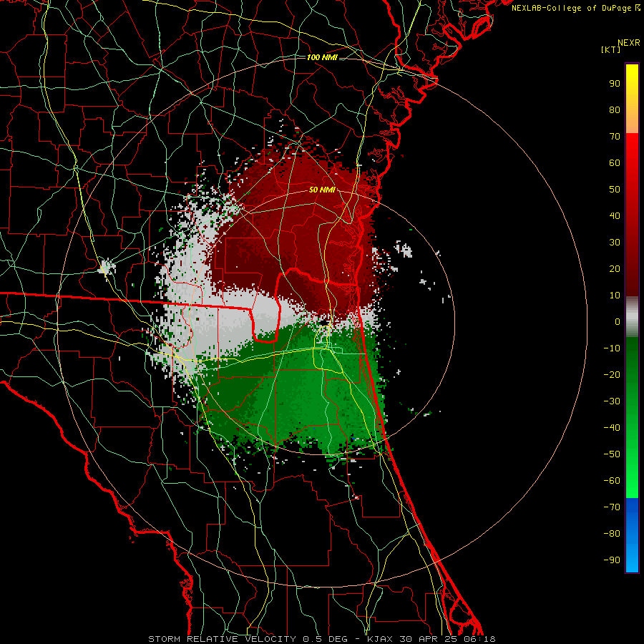The image size is (644, 644).
Task: Click the small gray echo patch west of the radar
Action: (x=107, y=266)
